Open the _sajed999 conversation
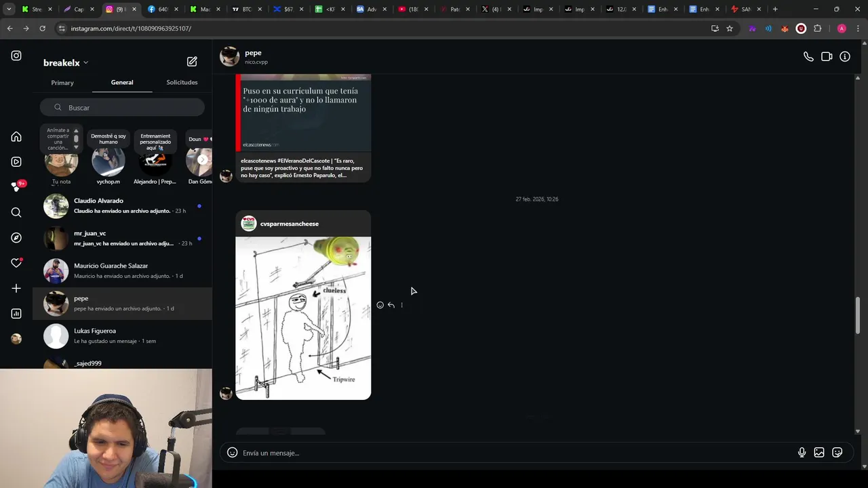868x488 pixels. (122, 363)
